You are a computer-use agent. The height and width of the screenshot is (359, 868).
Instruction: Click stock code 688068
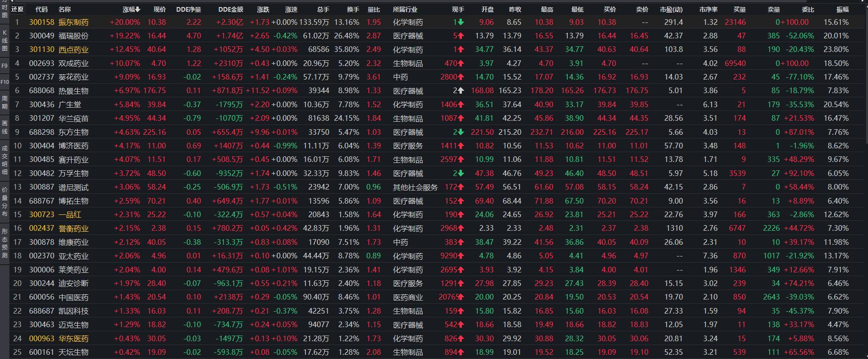[42, 91]
